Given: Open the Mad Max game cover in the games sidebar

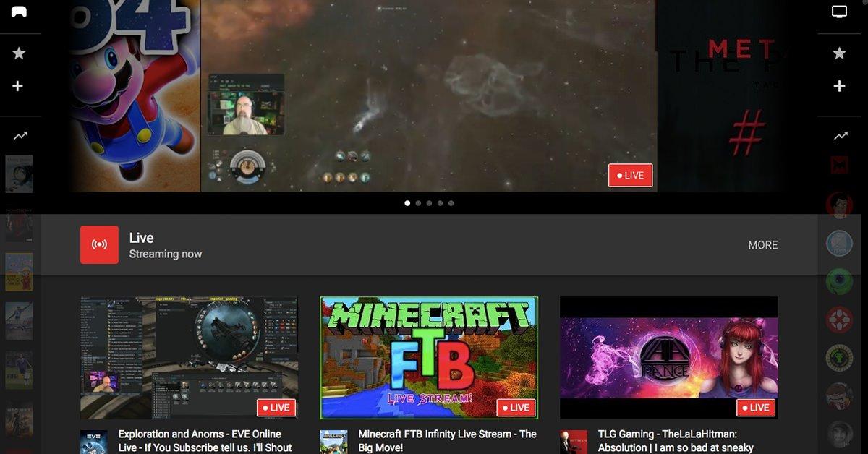Looking at the screenshot, I should [19, 419].
